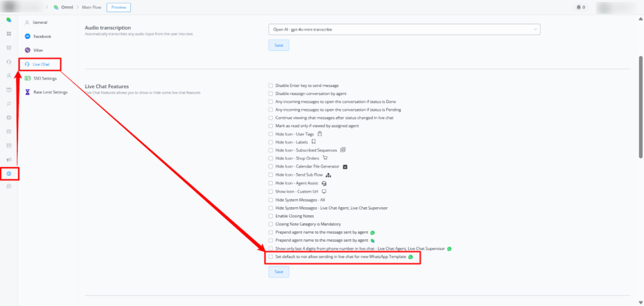644x306 pixels.
Task: Click the magnifier search icon in left rail
Action: pyautogui.click(x=9, y=103)
